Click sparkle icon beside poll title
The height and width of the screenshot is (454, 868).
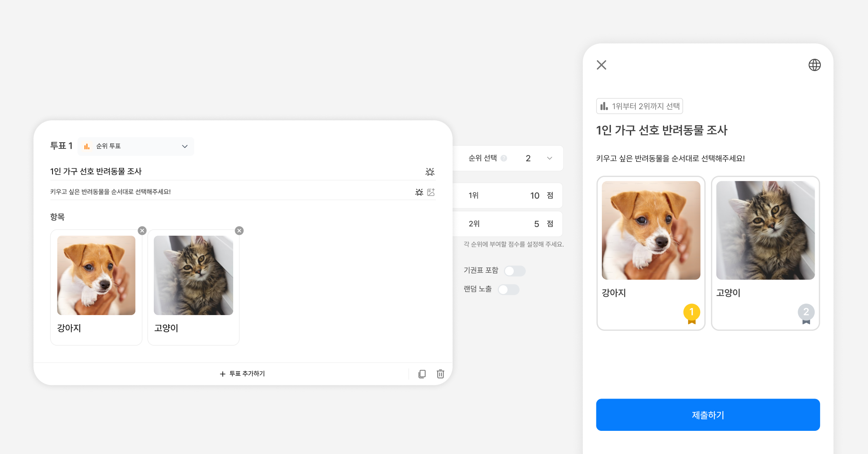click(430, 172)
